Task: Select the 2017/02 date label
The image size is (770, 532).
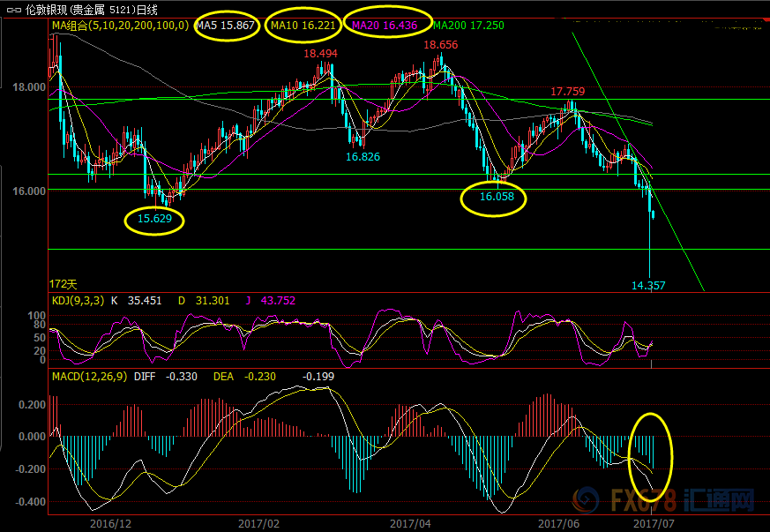Action: coord(258,524)
